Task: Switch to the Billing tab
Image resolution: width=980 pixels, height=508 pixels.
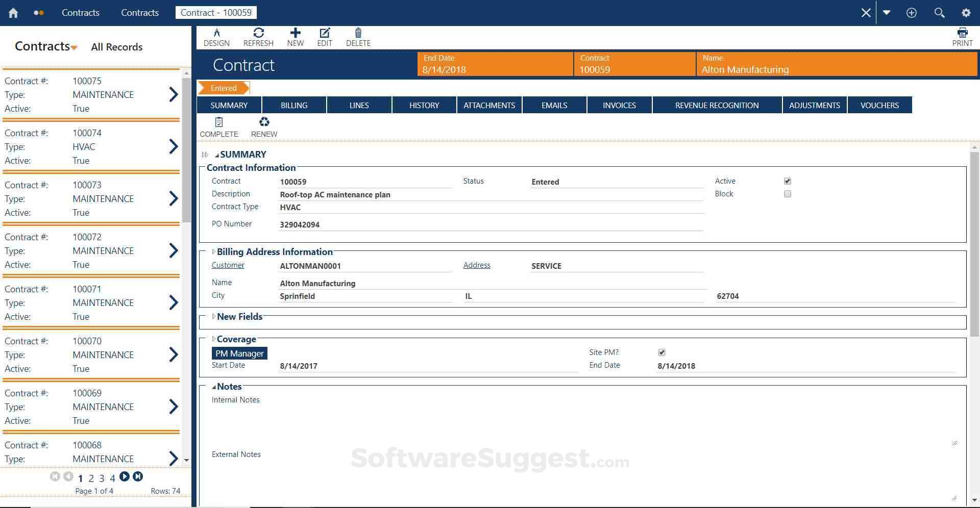Action: pos(294,105)
